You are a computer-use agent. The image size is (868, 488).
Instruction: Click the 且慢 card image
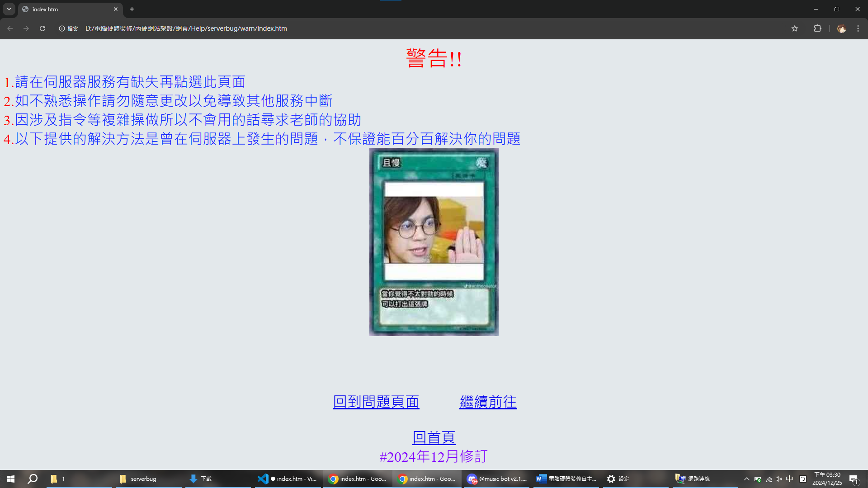(434, 242)
